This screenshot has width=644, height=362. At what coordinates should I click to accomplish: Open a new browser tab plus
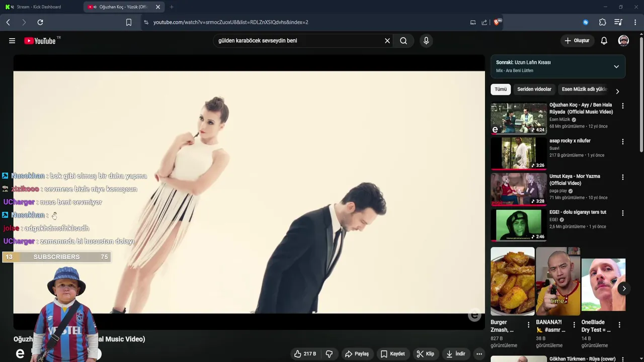(x=172, y=7)
